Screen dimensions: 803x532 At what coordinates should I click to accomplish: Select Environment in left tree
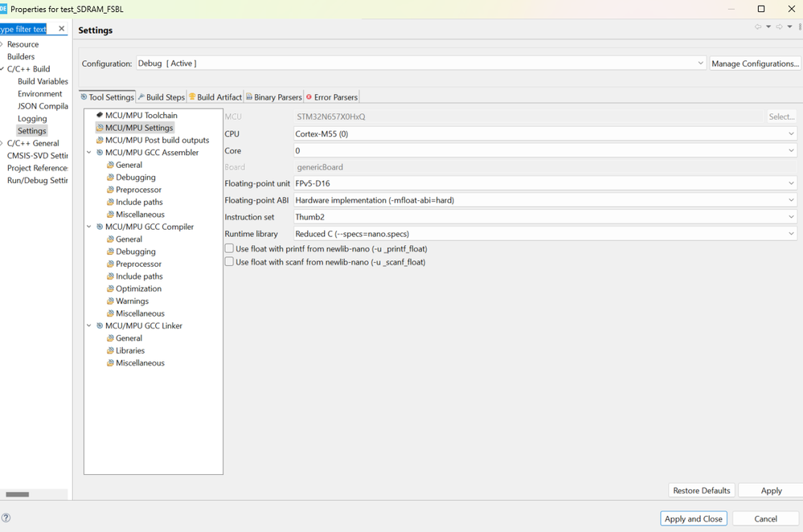pos(39,94)
